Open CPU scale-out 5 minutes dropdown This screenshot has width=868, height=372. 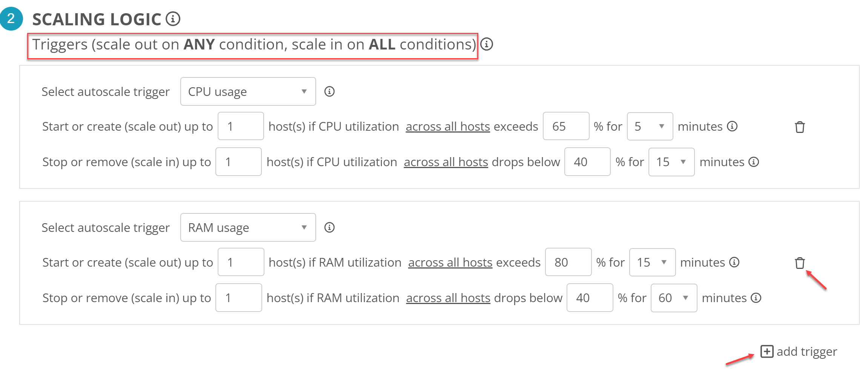[650, 126]
